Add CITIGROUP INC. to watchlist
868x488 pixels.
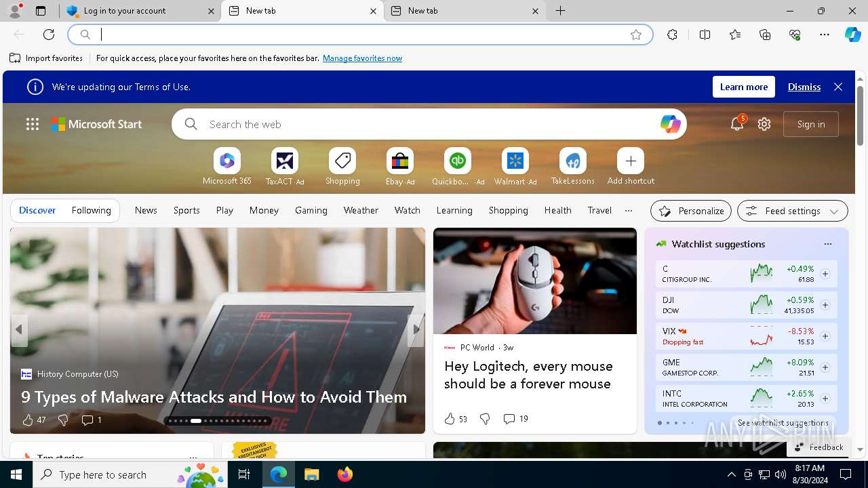(825, 274)
